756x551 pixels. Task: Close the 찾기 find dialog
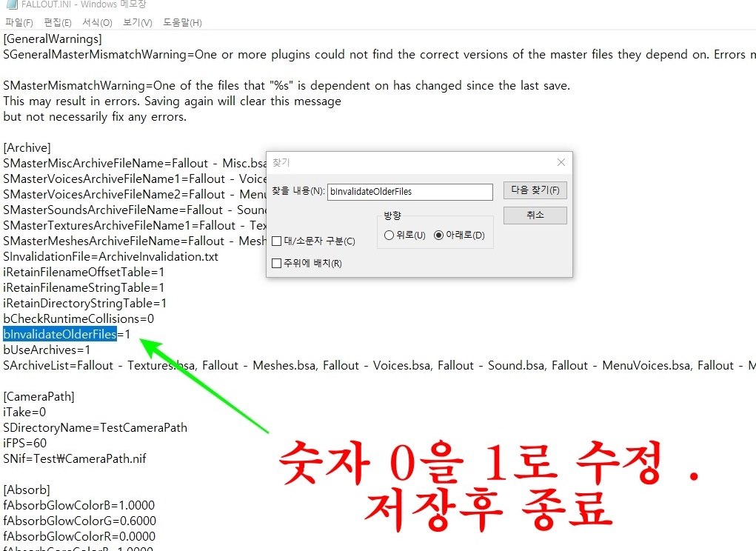561,162
